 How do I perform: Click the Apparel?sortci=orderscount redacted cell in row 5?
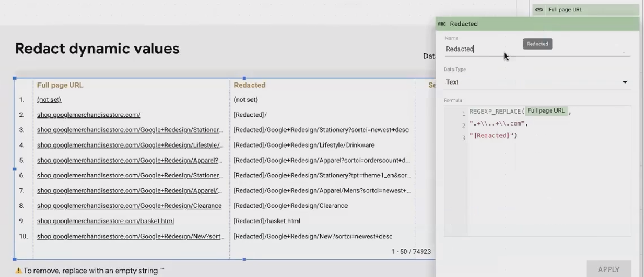coord(322,160)
